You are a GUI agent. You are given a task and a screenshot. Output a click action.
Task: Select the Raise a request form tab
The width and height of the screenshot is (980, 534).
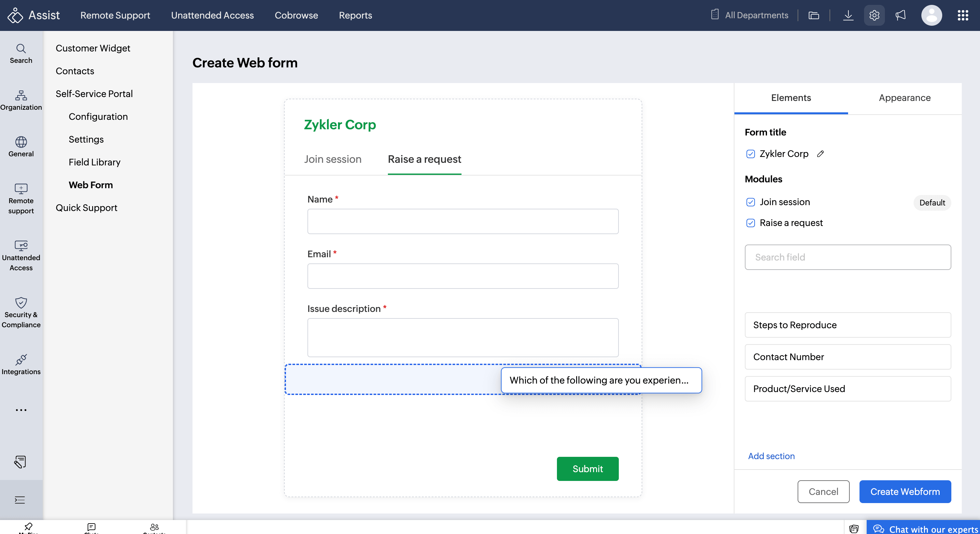pyautogui.click(x=425, y=159)
